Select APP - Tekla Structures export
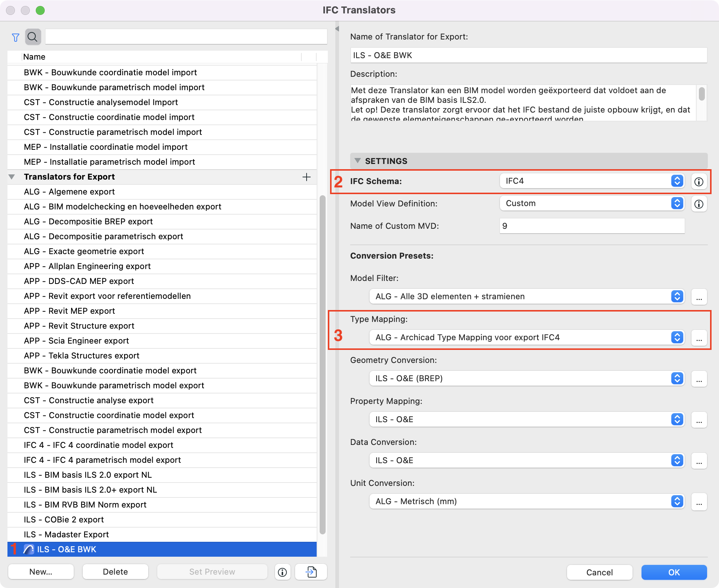Screen dimensions: 719x588 [x=162, y=356]
